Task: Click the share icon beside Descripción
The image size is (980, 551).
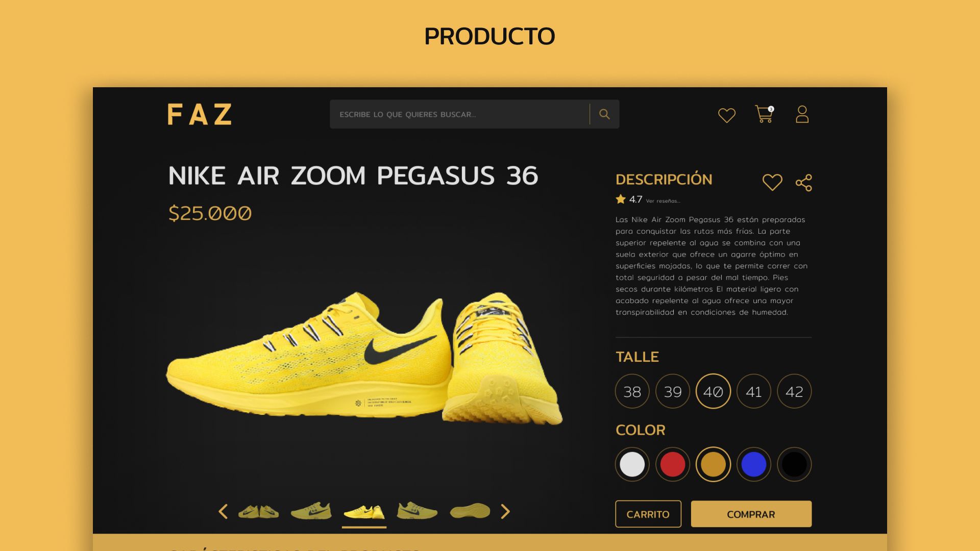Action: 804,183
